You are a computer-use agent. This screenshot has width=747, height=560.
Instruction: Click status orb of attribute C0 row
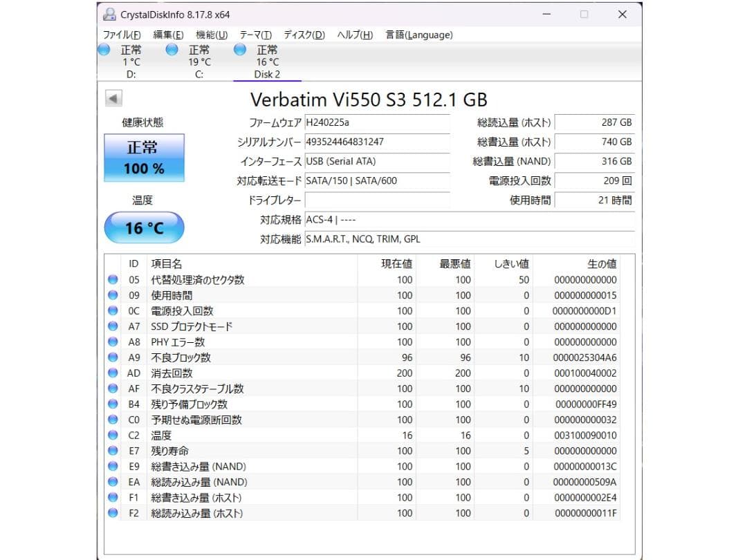click(113, 420)
